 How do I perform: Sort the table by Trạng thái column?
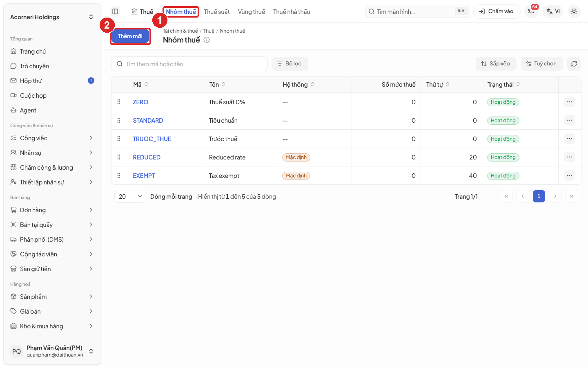coord(503,85)
